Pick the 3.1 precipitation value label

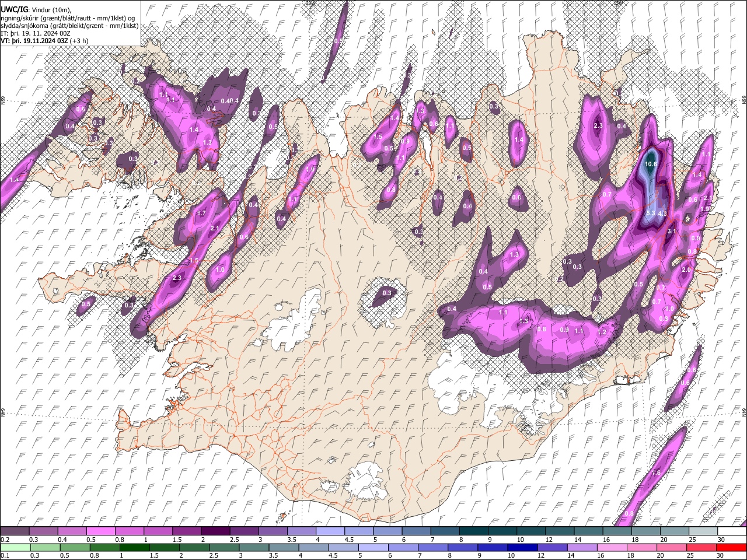tap(671, 232)
